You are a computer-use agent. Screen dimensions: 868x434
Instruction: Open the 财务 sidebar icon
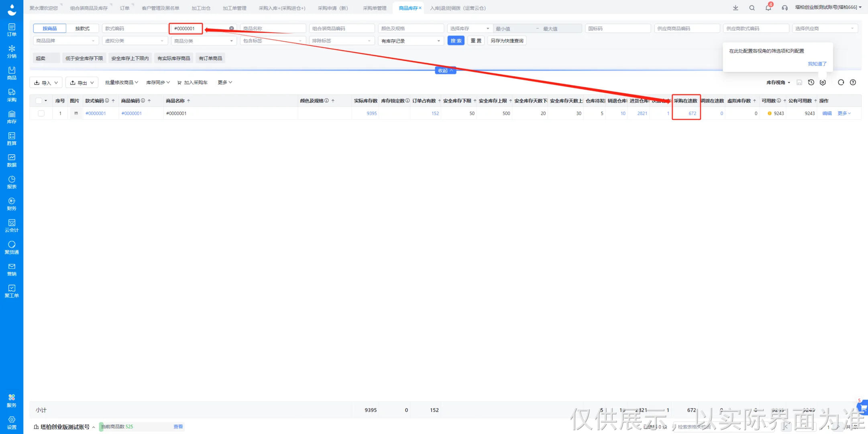point(12,204)
